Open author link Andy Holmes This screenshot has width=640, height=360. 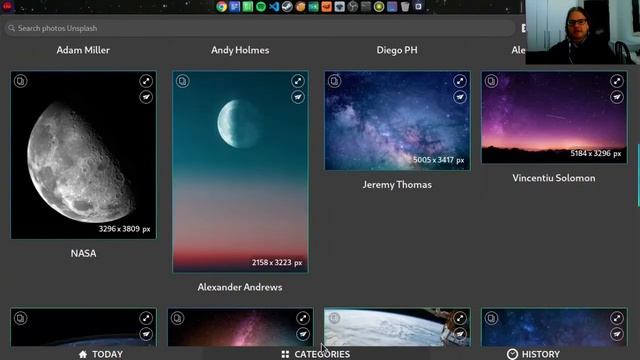pos(240,50)
